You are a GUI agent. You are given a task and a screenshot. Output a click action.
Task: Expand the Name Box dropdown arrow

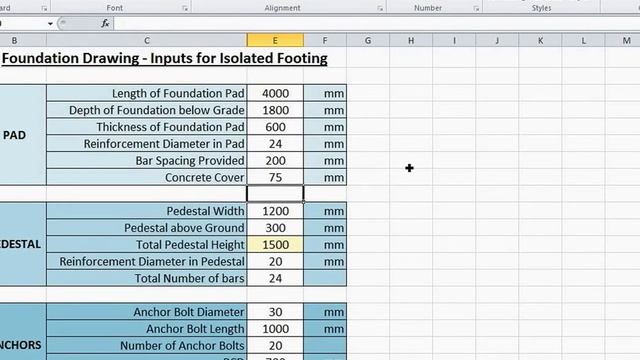point(50,24)
